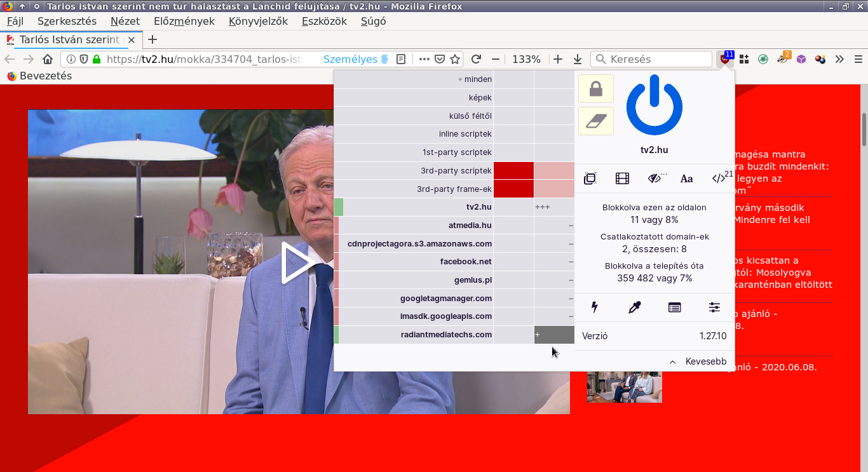
Task: Click the radiantmediatechs.com domain row
Action: pyautogui.click(x=414, y=335)
